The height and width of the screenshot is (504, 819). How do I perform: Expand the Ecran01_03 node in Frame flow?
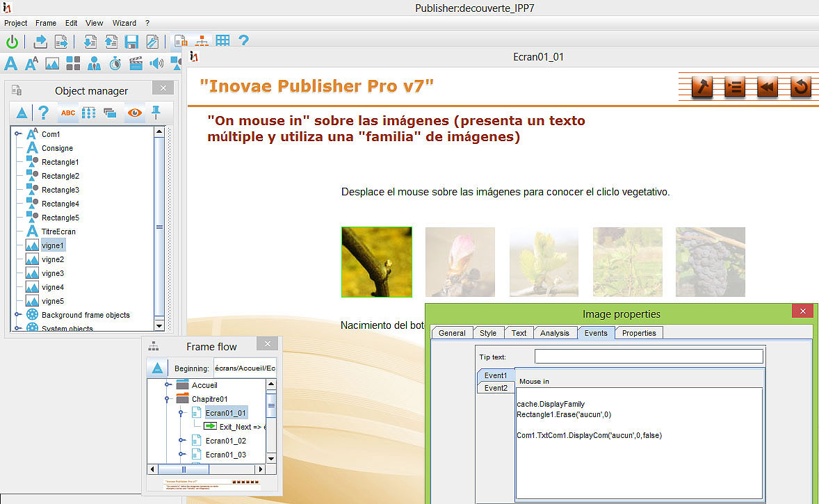[181, 455]
